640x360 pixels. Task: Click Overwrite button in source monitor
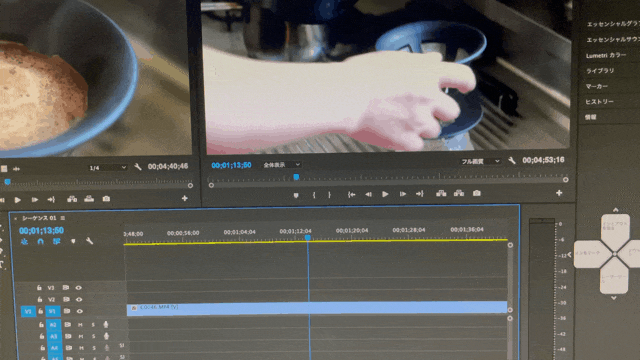pos(89,199)
